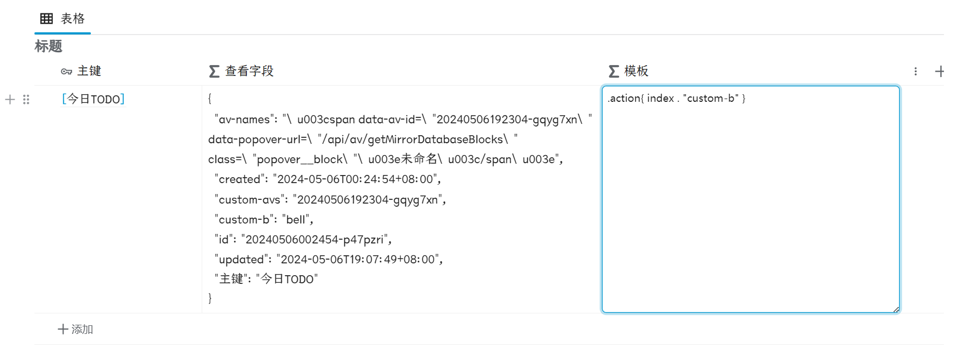Viewport: 980px width, 356px height.
Task: Click the row drag handle dots icon
Action: (26, 99)
